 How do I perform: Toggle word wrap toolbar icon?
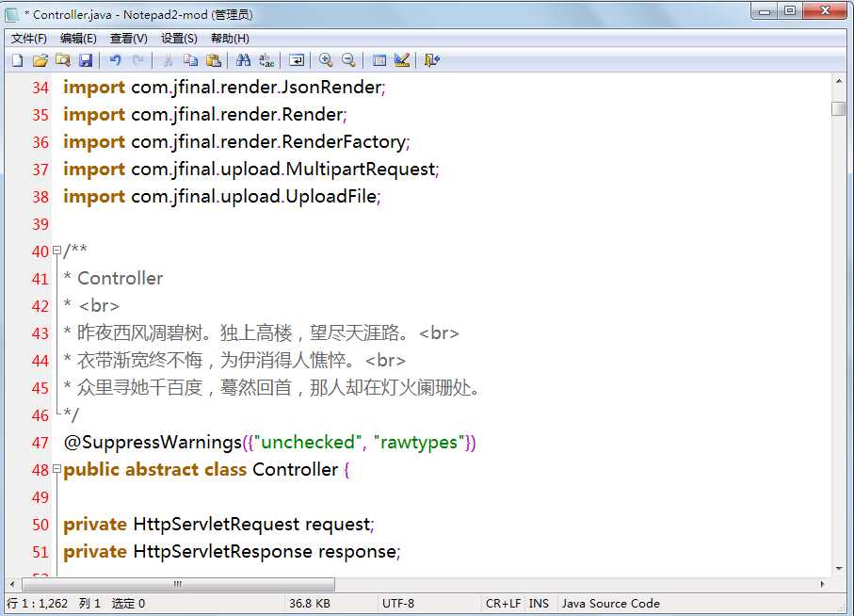coord(297,60)
